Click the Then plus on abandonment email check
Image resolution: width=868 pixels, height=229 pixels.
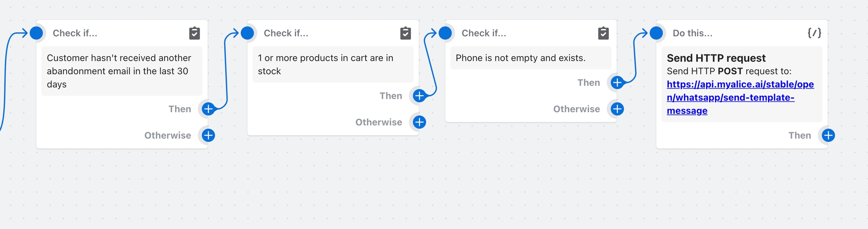coord(208,109)
